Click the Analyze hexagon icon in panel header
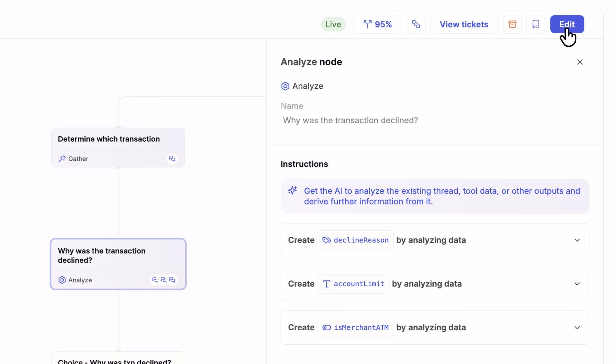 pyautogui.click(x=285, y=86)
